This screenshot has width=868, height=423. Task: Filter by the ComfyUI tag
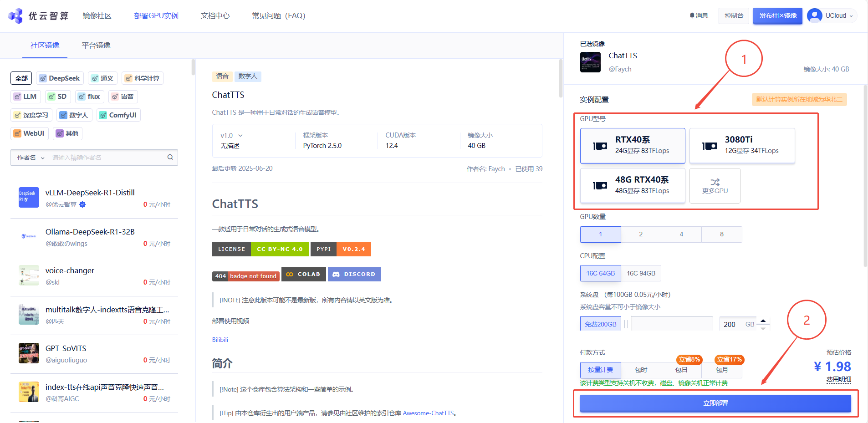(118, 115)
